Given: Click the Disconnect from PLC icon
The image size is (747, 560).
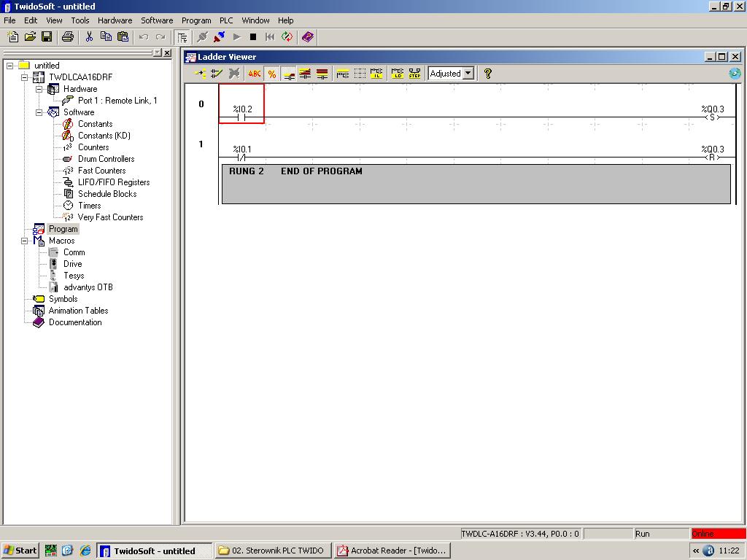Looking at the screenshot, I should pyautogui.click(x=219, y=36).
